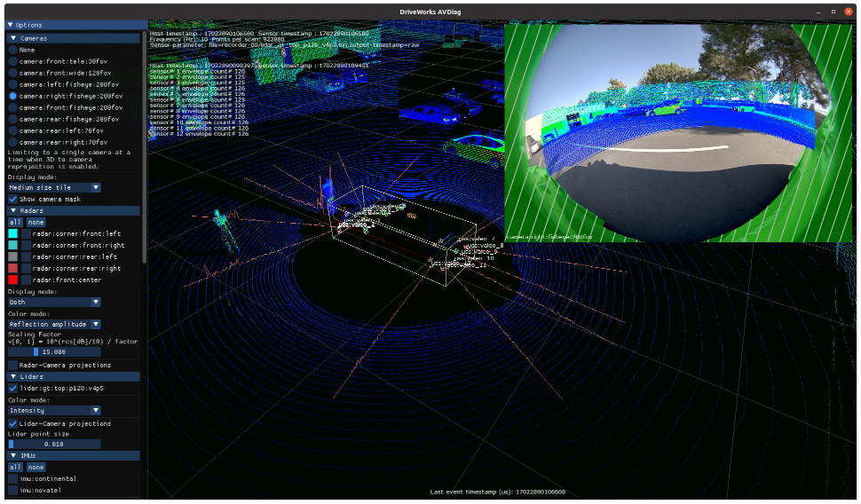Open the Intensity color mode dropdown
Viewport: 861px width, 504px height.
(x=54, y=411)
